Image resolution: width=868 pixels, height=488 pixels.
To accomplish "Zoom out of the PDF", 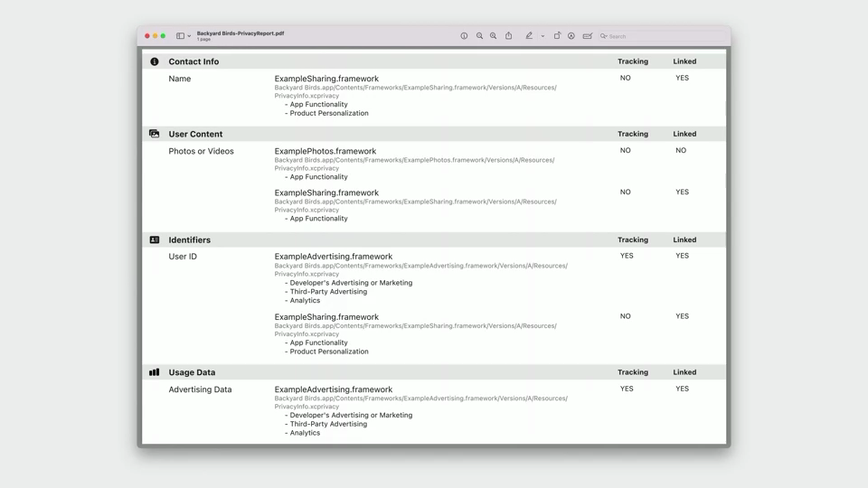I will (x=479, y=36).
